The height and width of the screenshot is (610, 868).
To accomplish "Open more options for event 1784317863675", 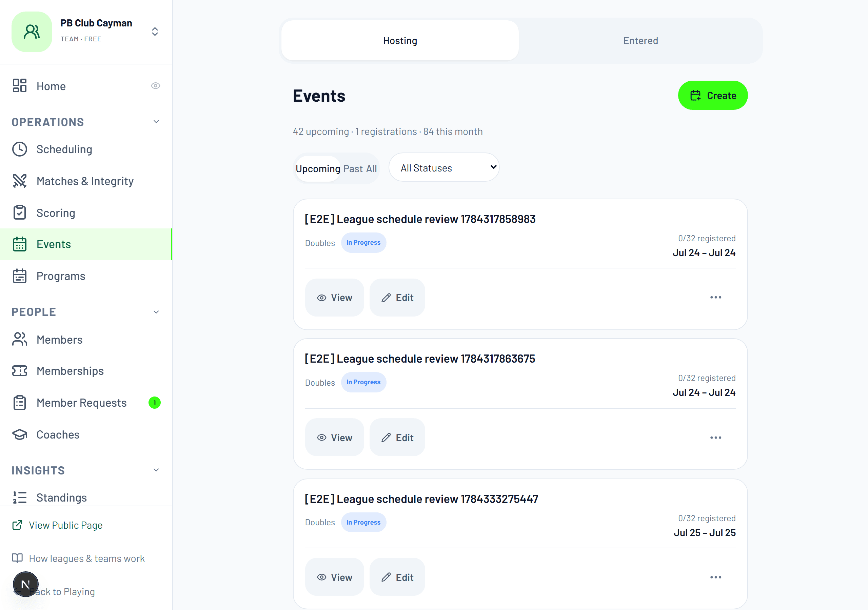I will coord(715,437).
